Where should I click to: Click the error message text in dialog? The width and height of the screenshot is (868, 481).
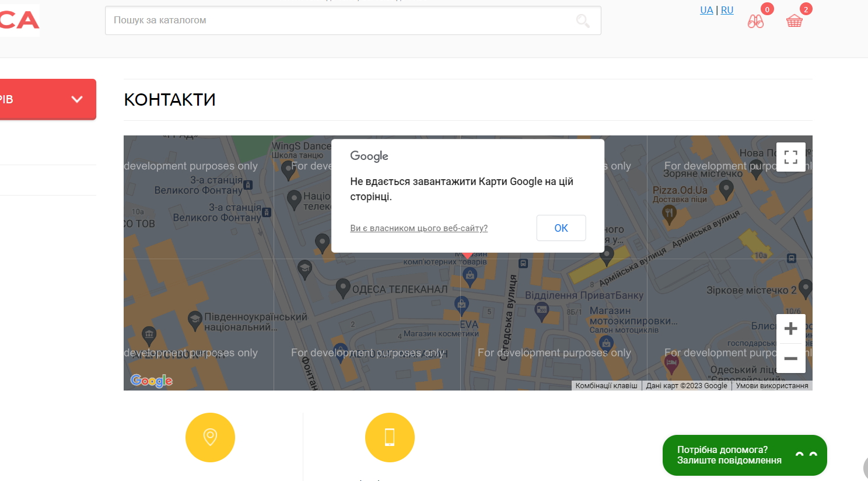461,189
